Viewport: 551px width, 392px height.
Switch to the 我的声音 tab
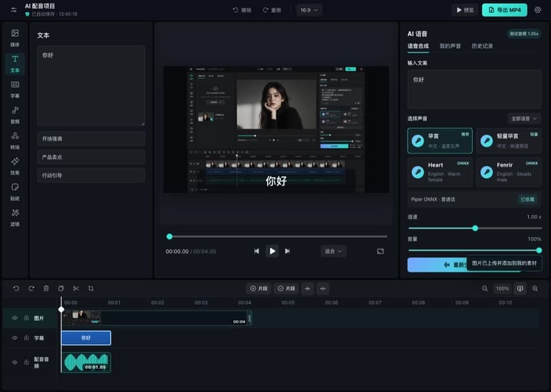(450, 46)
